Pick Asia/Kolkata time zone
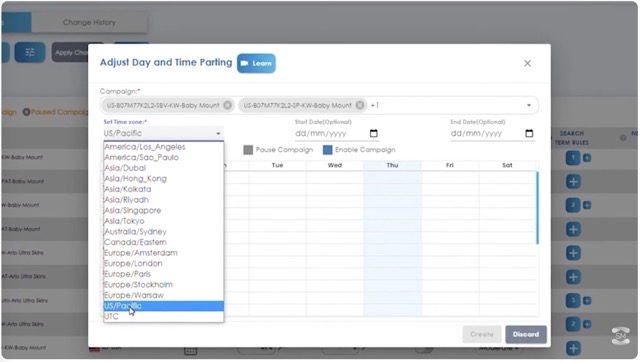This screenshot has width=640, height=362. tap(163, 189)
